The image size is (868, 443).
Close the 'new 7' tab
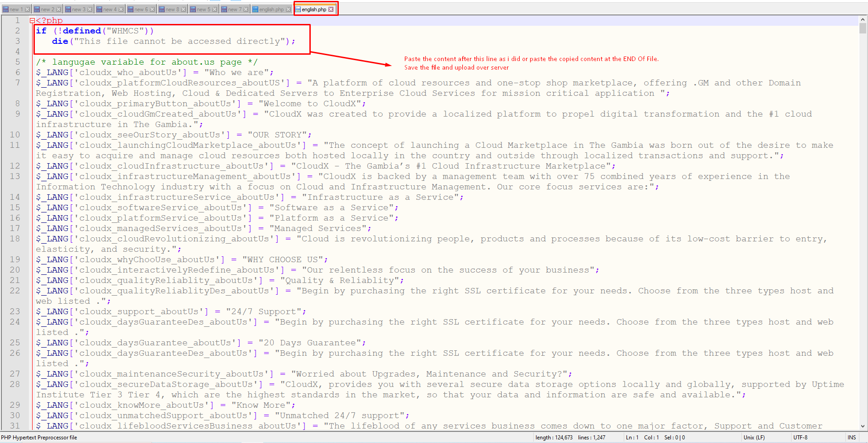pyautogui.click(x=246, y=9)
